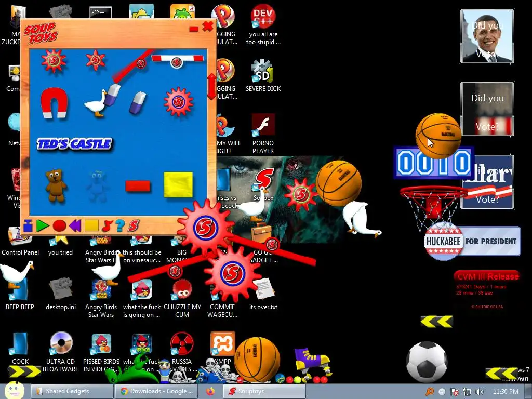Minimize the Soup Toys window with red dash

pyautogui.click(x=194, y=30)
